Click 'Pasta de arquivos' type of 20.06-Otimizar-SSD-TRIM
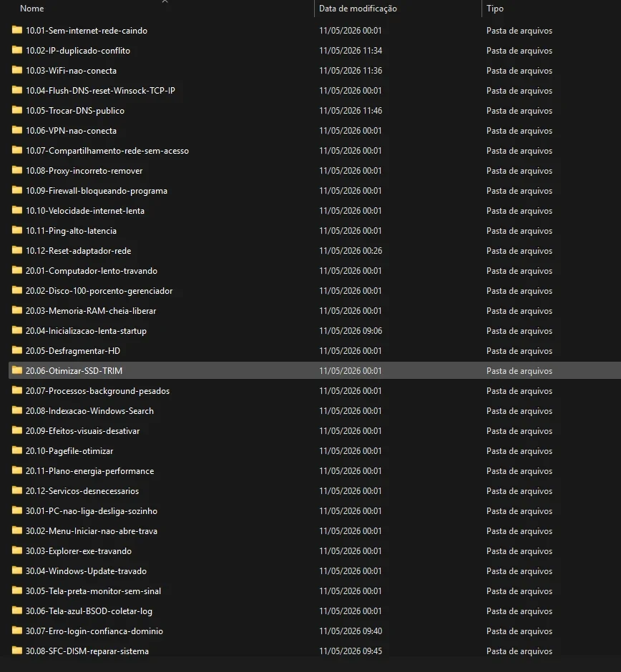621x672 pixels. (519, 371)
